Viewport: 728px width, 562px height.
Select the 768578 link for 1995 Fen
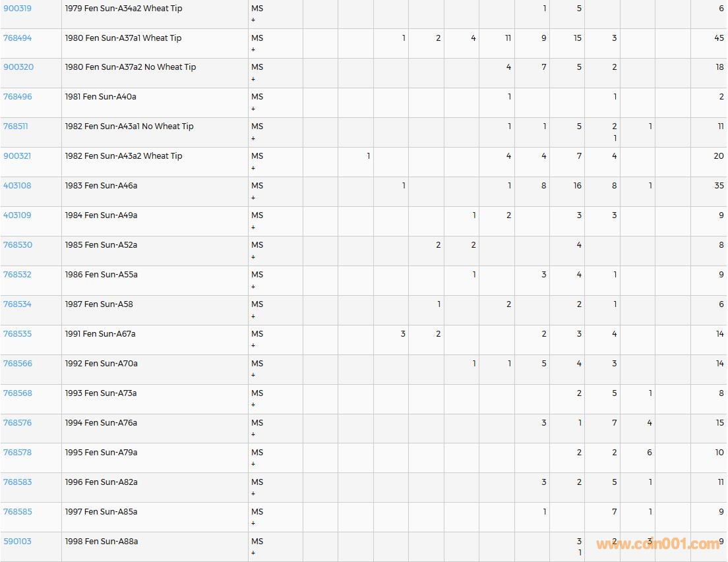pyautogui.click(x=17, y=453)
